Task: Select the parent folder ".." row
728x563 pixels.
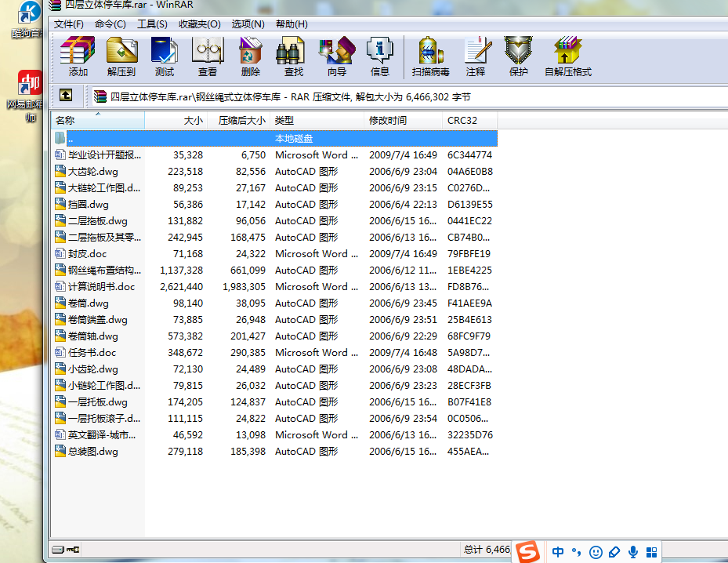Action: 274,139
